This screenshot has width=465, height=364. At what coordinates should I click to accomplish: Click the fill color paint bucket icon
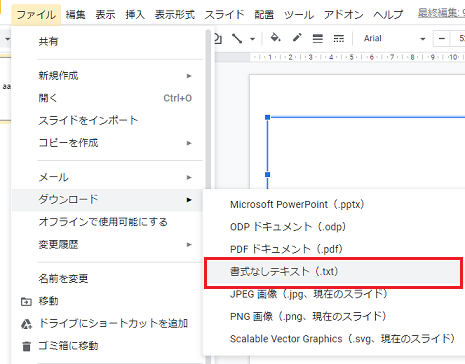click(275, 38)
